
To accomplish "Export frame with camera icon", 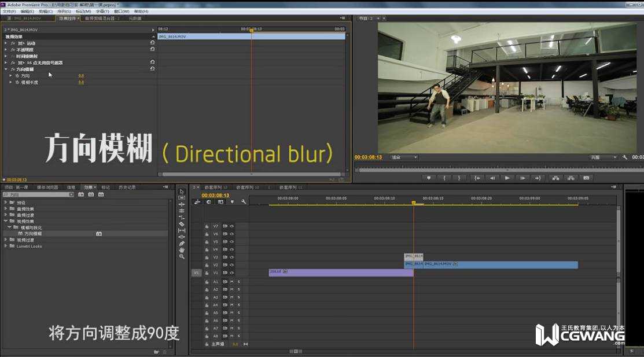I will pos(587,178).
